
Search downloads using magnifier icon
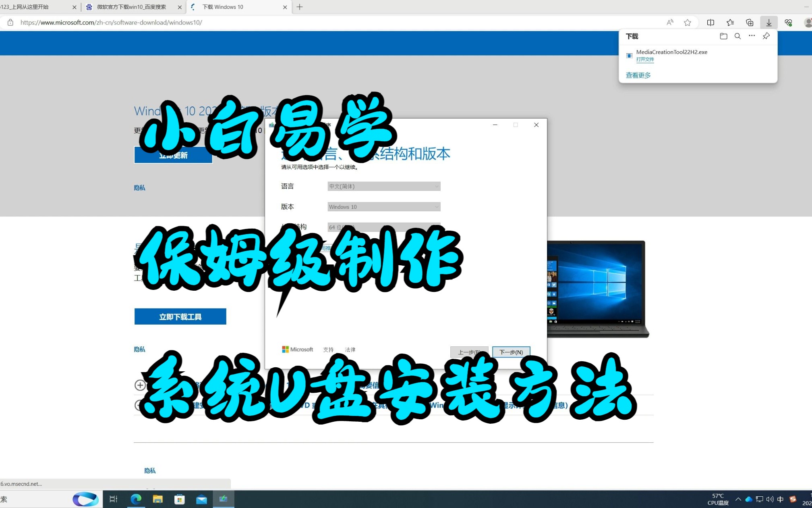(737, 36)
